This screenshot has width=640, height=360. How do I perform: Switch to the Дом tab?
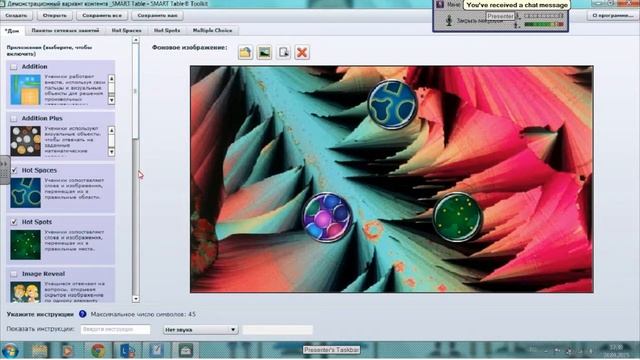[x=12, y=31]
